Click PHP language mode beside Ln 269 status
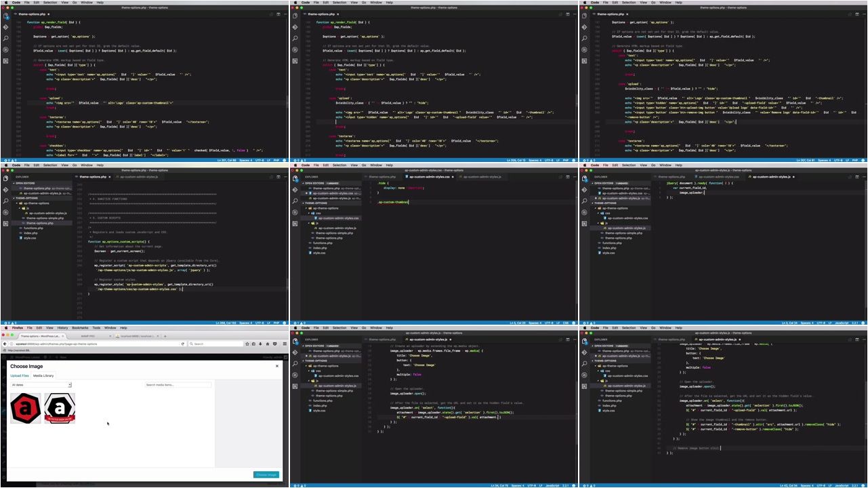 [x=276, y=323]
